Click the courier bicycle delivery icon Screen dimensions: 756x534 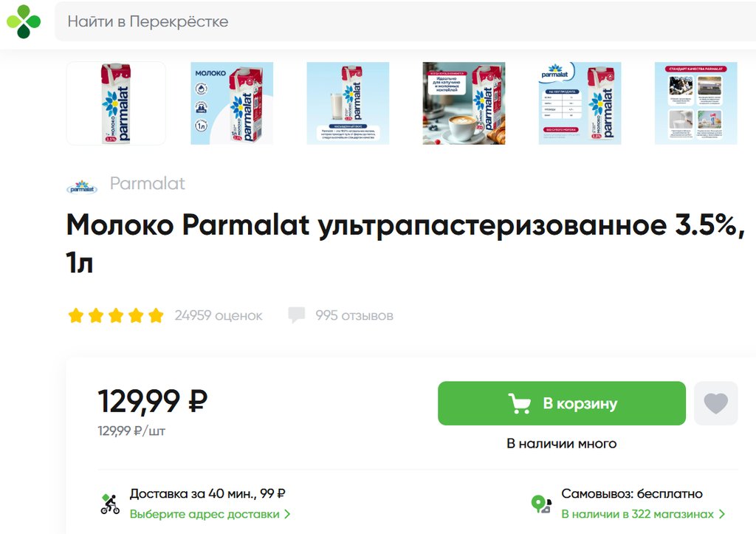110,504
